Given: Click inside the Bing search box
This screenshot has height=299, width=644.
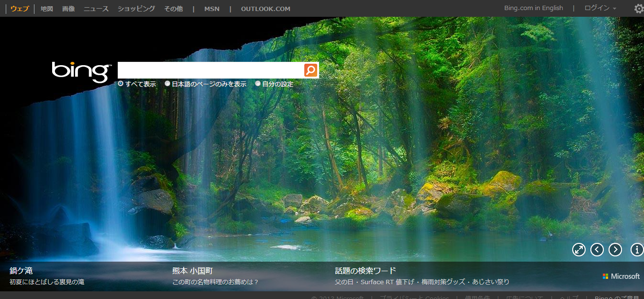Looking at the screenshot, I should point(211,70).
